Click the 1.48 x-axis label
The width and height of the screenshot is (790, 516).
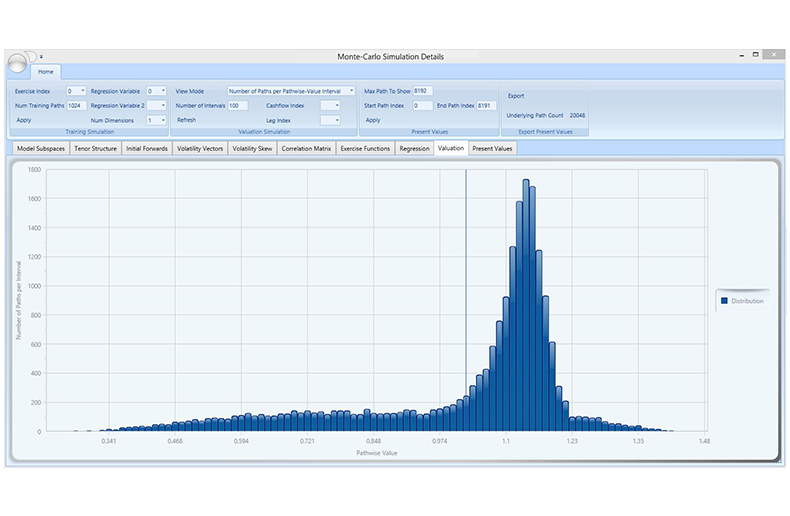704,441
